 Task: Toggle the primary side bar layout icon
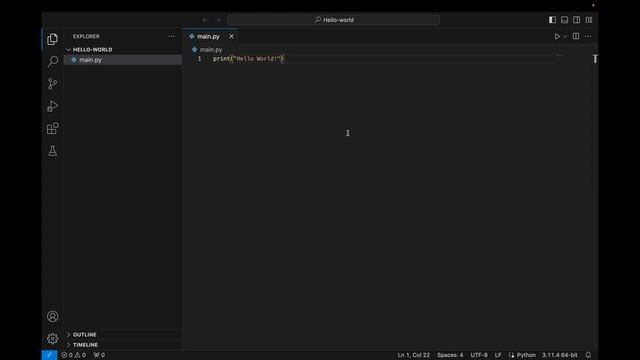point(552,20)
